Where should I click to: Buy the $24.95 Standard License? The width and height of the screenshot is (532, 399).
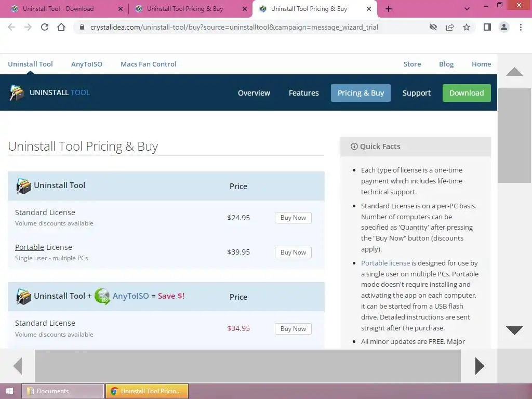293,218
